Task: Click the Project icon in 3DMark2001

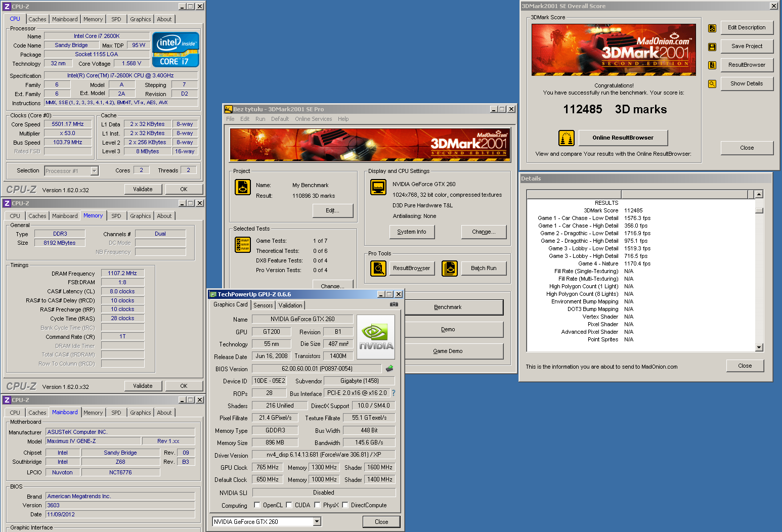Action: pos(243,187)
